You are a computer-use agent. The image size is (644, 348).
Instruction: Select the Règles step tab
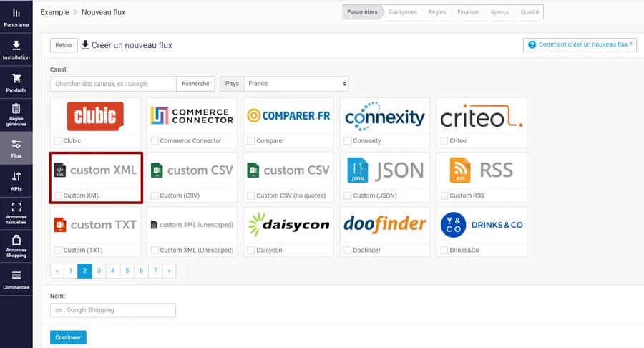coord(437,12)
